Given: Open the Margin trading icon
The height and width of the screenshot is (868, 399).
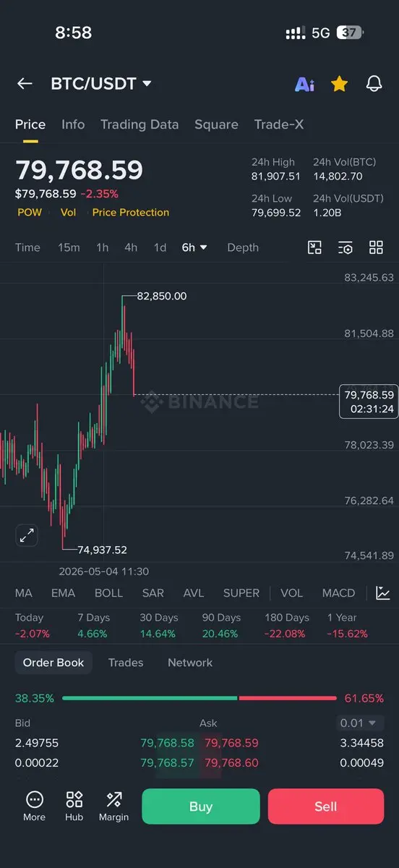Looking at the screenshot, I should coord(113,806).
